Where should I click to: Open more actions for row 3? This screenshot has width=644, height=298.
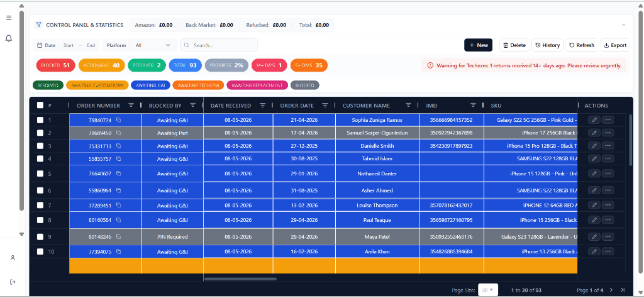pos(608,145)
